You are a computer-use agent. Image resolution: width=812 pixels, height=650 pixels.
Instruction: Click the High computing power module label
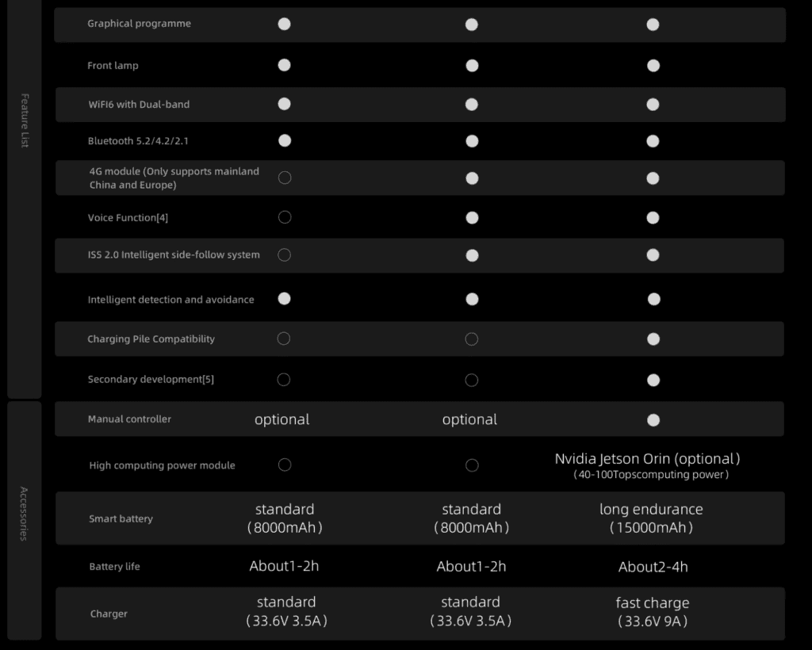tap(162, 465)
